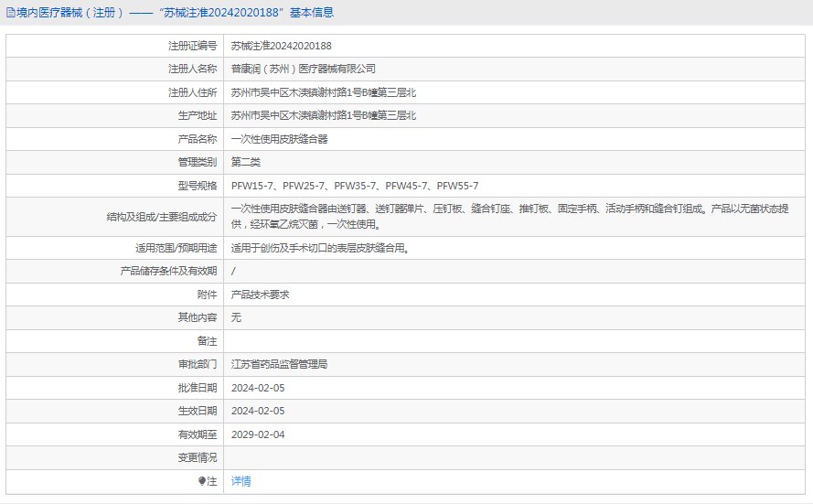This screenshot has height=504, width=813.
Task: Click the 产品名称 label
Action: 198,139
